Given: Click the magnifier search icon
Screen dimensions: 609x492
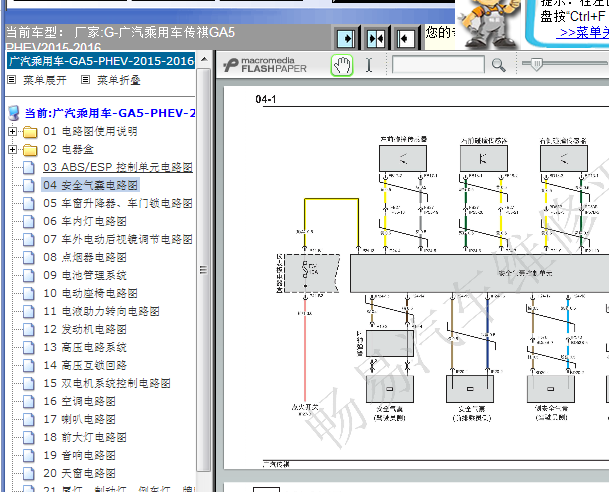Looking at the screenshot, I should pyautogui.click(x=498, y=65).
